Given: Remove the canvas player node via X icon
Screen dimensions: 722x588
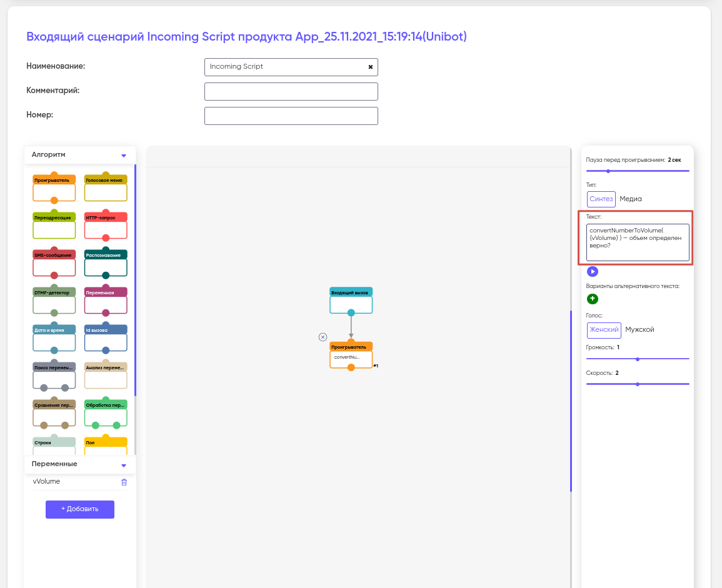Looking at the screenshot, I should click(323, 337).
